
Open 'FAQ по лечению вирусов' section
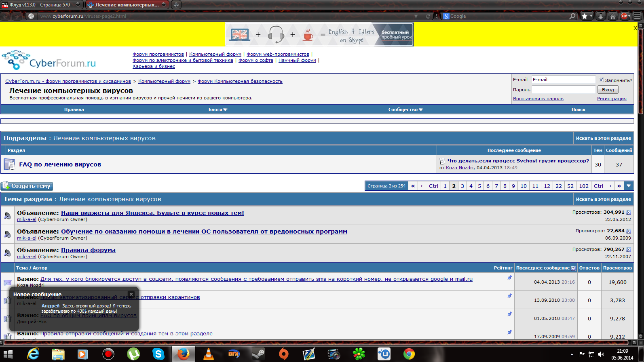[x=60, y=164]
